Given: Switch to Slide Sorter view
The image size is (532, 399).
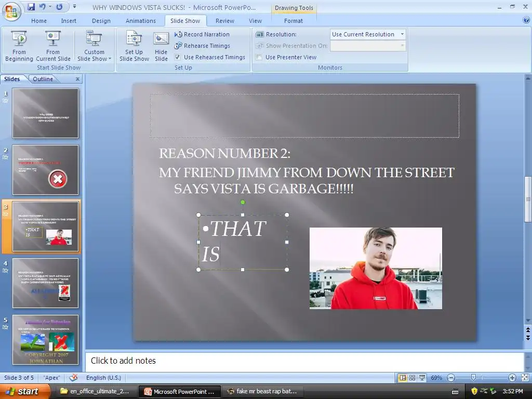Looking at the screenshot, I should coord(412,378).
